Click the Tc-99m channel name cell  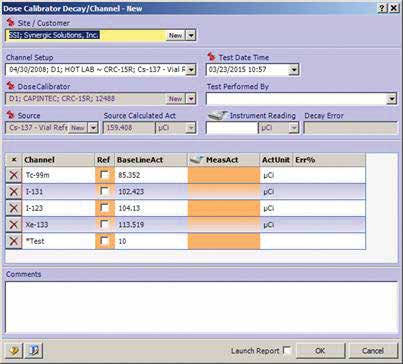click(x=59, y=175)
